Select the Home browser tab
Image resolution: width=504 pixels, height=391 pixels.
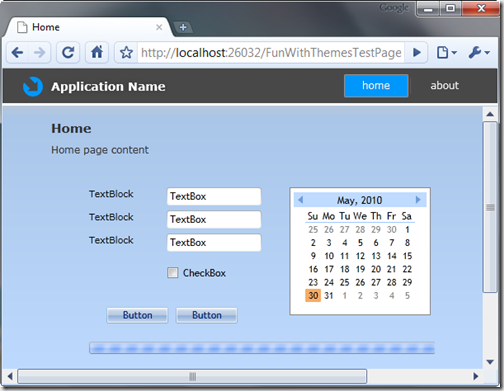(88, 27)
